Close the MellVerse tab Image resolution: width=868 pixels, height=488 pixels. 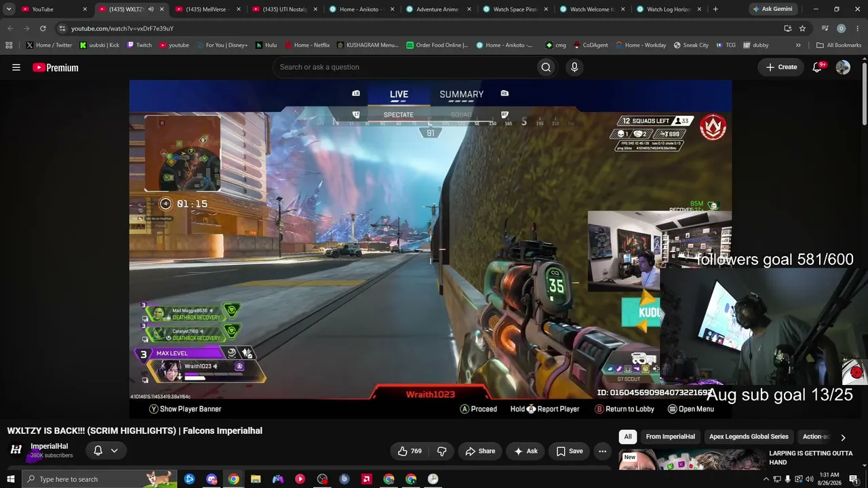click(x=238, y=9)
